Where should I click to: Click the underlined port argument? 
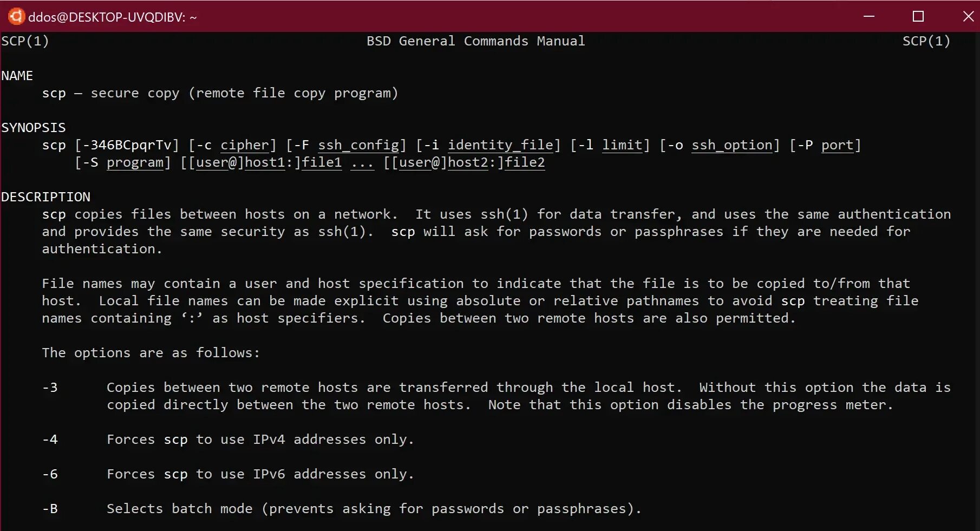click(837, 145)
